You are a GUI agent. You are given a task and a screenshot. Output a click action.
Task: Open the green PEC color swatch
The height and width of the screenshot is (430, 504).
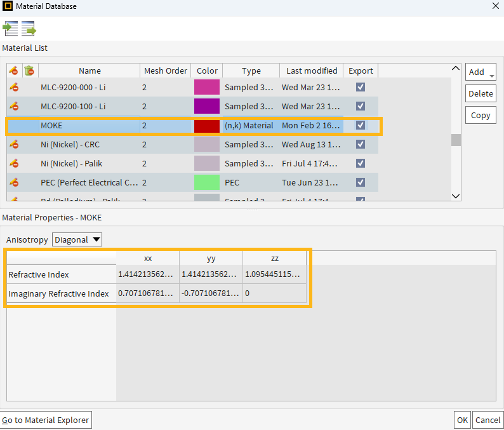(207, 182)
